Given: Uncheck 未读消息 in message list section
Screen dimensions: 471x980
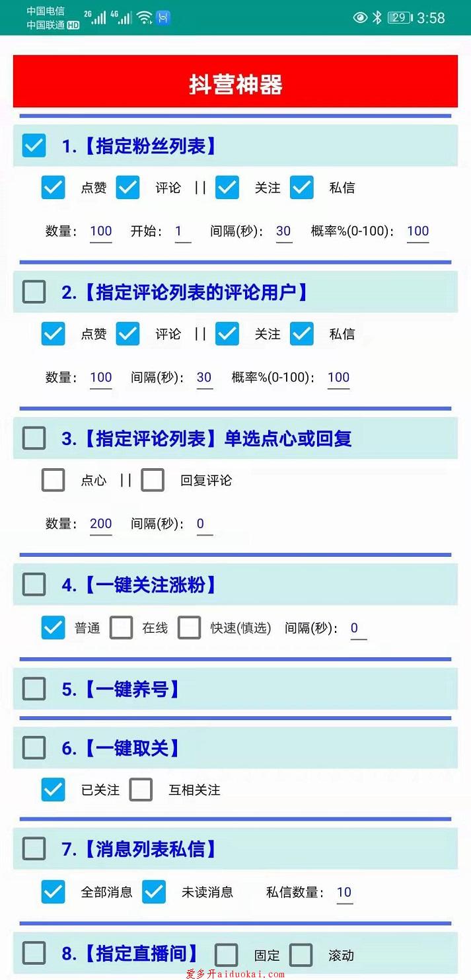Looking at the screenshot, I should click(x=154, y=892).
